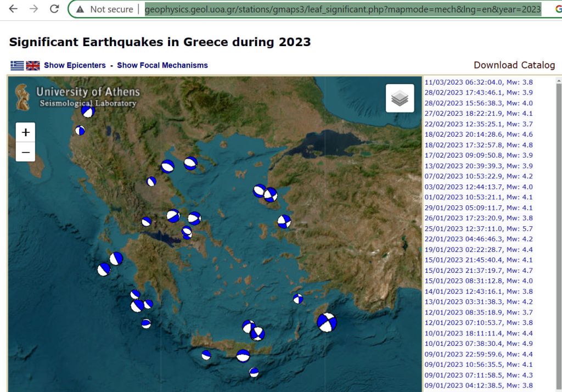562x392 pixels.
Task: Reload the page with refresh icon
Action: [x=54, y=9]
